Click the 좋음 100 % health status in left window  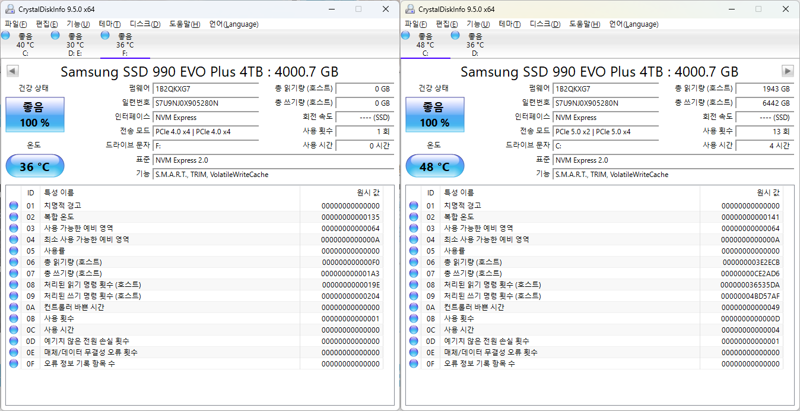[x=35, y=115]
